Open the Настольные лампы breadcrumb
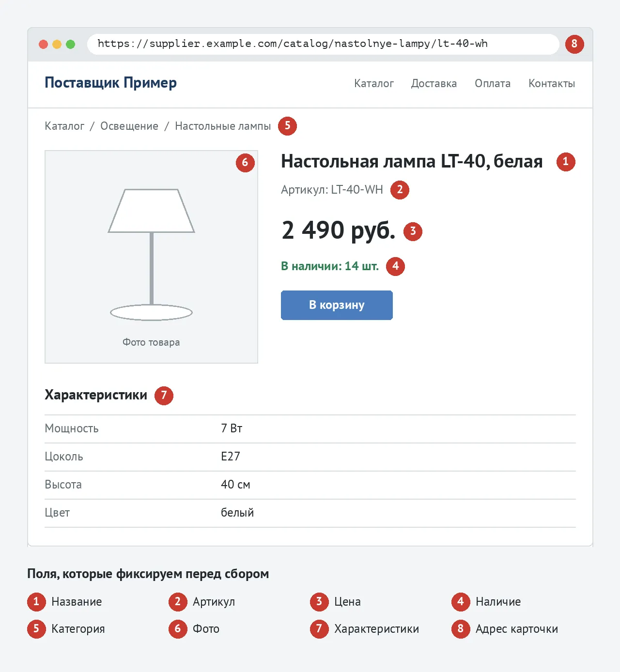Viewport: 620px width, 672px height. pyautogui.click(x=223, y=126)
